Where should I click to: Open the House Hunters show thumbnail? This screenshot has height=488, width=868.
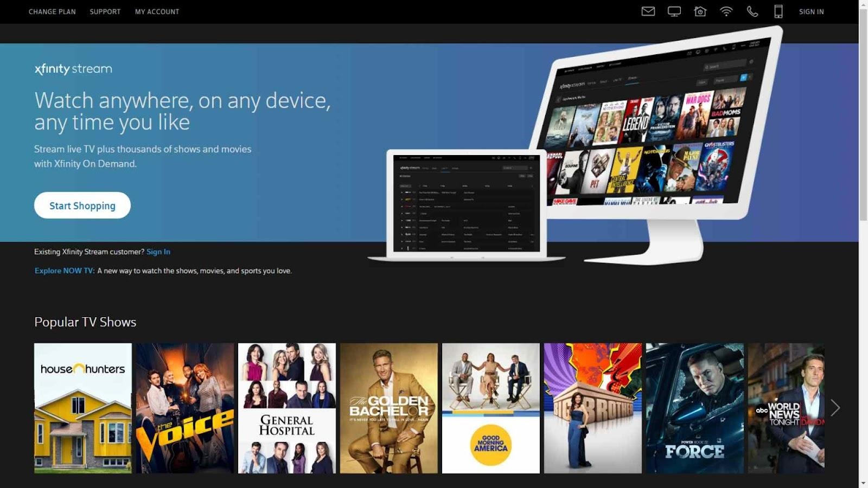coord(83,408)
